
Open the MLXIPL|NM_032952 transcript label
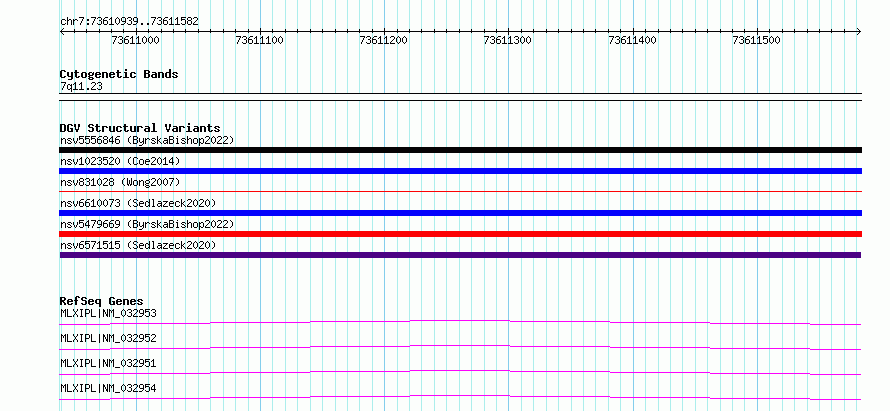point(108,338)
